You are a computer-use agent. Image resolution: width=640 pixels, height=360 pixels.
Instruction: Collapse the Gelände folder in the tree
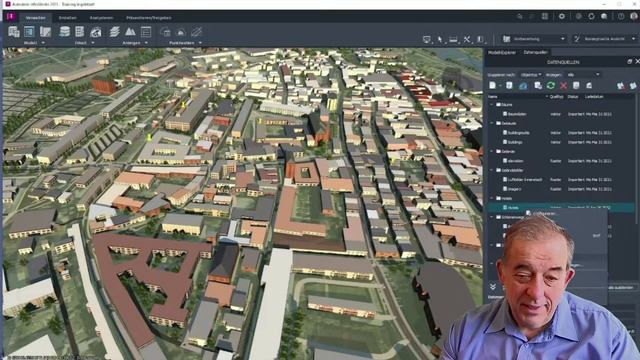click(492, 151)
